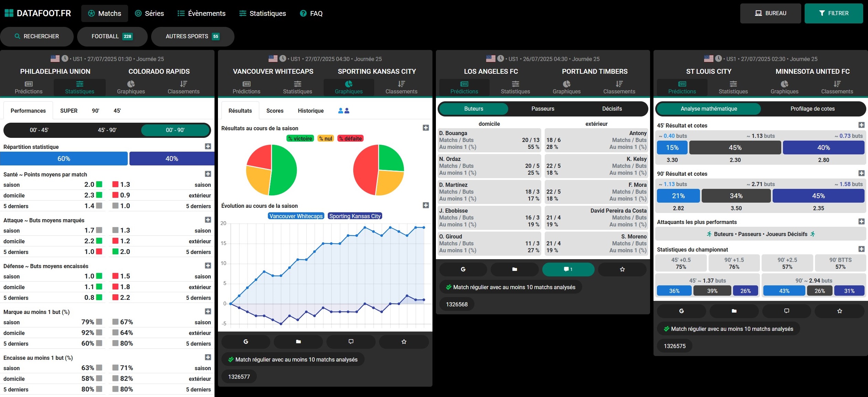
Task: Expand Évolution au cours de la saison
Action: click(x=426, y=205)
